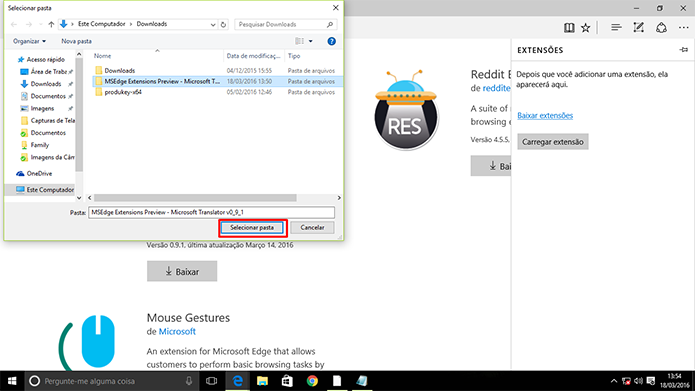Go up one folder level
This screenshot has width=695, height=391.
tap(51, 24)
